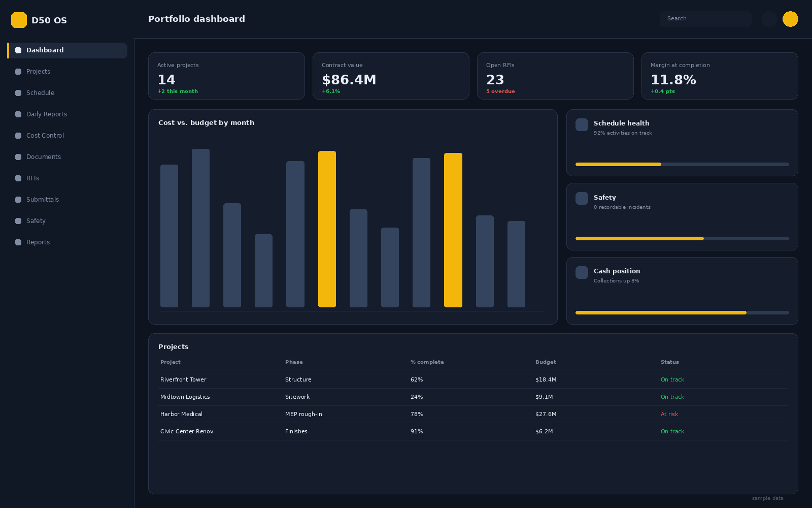Click the Sitework phase cell
Screen dimensions: 812x508
[x=297, y=397]
